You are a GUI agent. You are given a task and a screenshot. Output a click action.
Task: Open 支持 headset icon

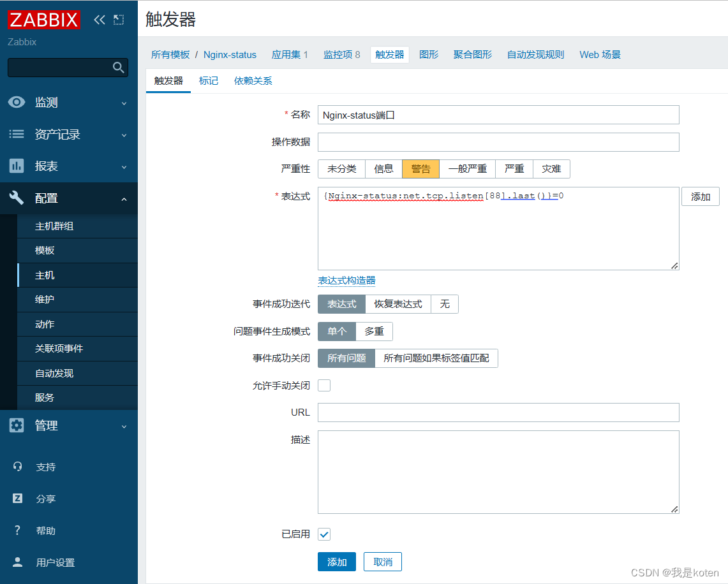18,467
